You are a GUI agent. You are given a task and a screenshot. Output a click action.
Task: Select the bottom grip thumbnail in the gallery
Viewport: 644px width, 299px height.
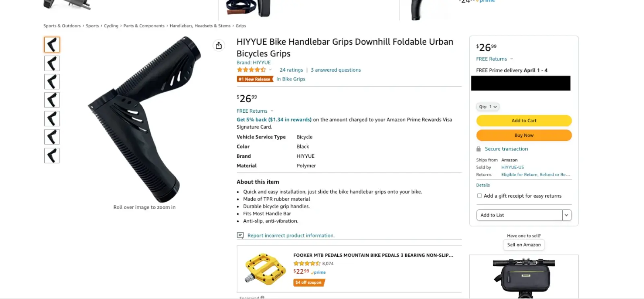pyautogui.click(x=52, y=155)
